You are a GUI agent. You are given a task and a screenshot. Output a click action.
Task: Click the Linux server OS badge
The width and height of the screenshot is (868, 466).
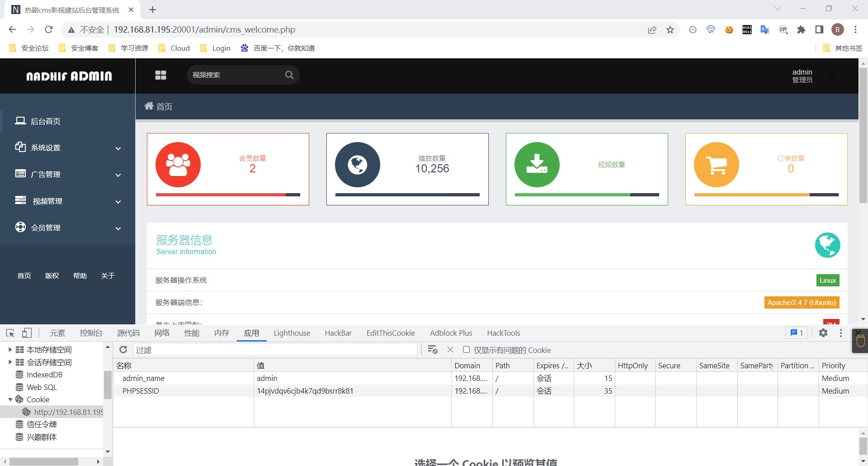828,281
